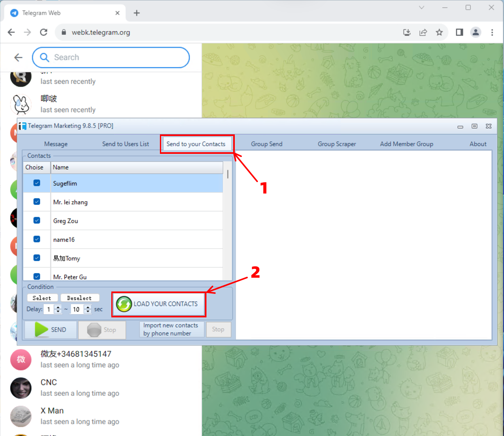Viewport: 504px width, 436px height.
Task: Click the share page icon in address bar
Action: pos(423,32)
